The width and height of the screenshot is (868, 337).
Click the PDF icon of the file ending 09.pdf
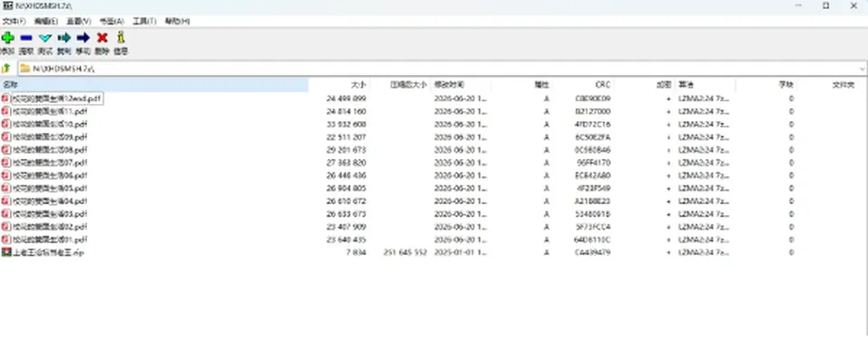(x=6, y=136)
